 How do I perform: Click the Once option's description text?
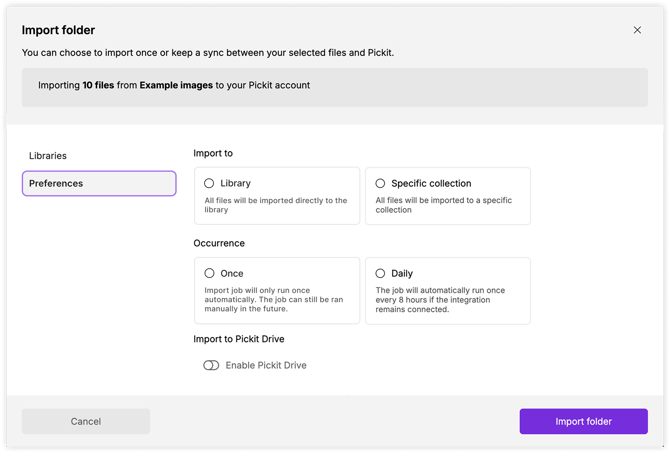[276, 300]
